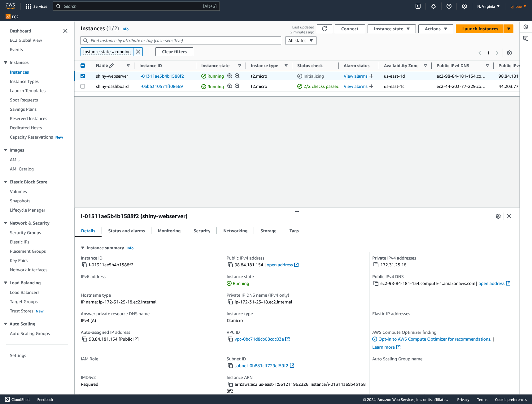Image resolution: width=532 pixels, height=404 pixels.
Task: Open the notifications bell
Action: [434, 6]
